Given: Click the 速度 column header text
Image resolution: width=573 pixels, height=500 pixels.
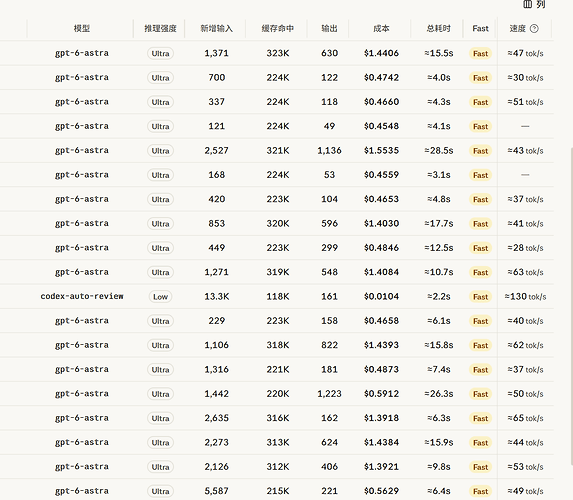Looking at the screenshot, I should pyautogui.click(x=517, y=29).
